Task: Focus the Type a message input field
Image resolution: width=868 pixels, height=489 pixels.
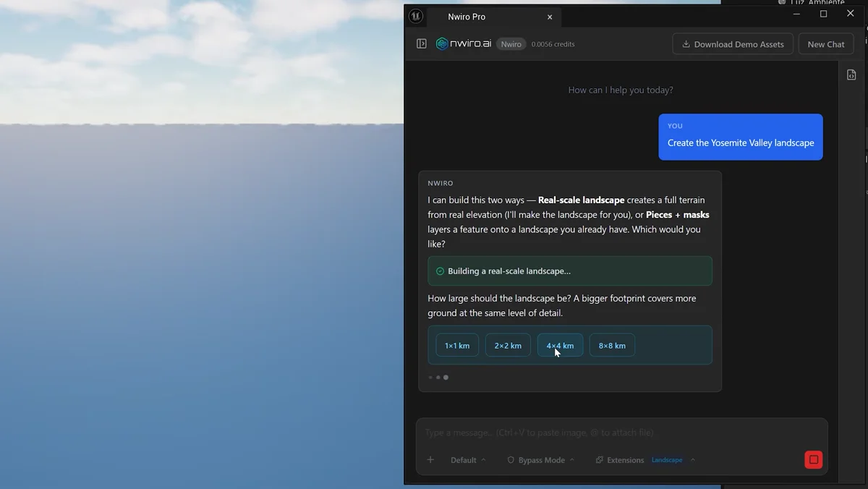Action: 621,433
